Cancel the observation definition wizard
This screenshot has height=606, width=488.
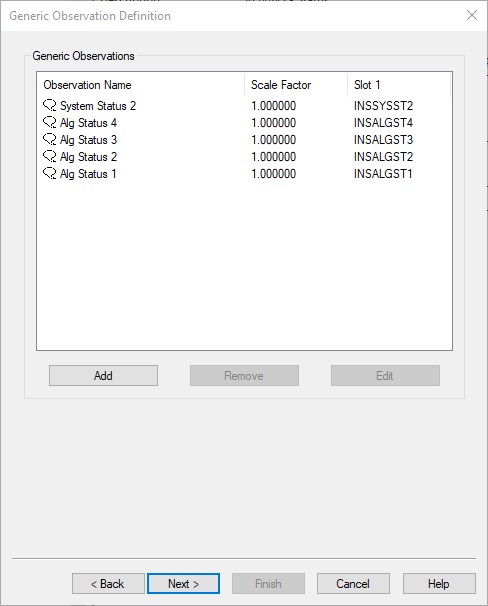(x=353, y=584)
